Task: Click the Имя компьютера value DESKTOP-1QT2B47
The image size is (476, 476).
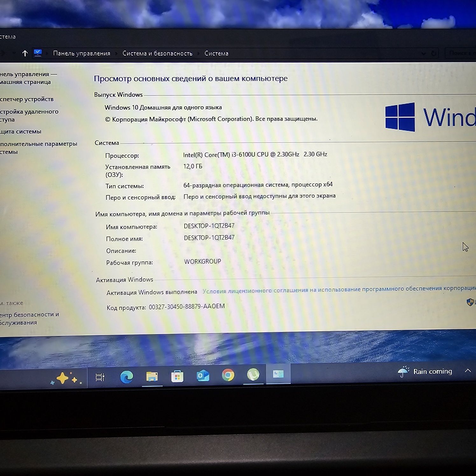Action: point(209,226)
